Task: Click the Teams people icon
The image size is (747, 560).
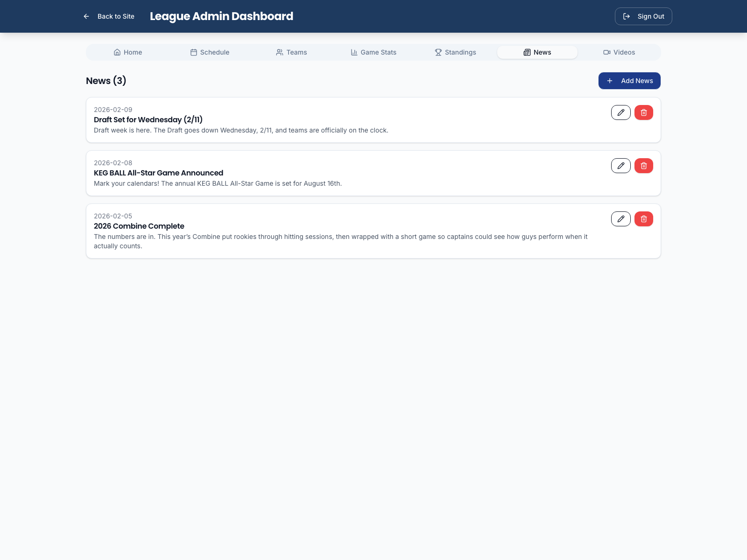Action: (280, 52)
